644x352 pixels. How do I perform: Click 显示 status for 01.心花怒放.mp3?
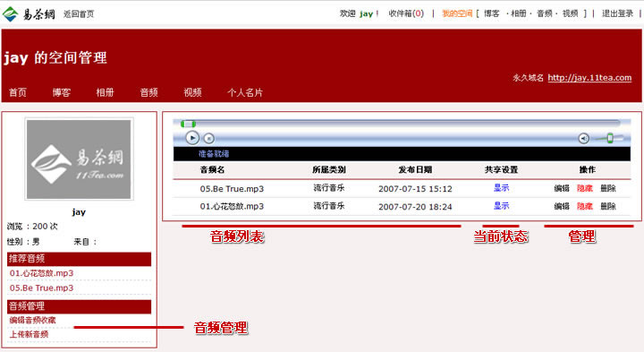(502, 206)
